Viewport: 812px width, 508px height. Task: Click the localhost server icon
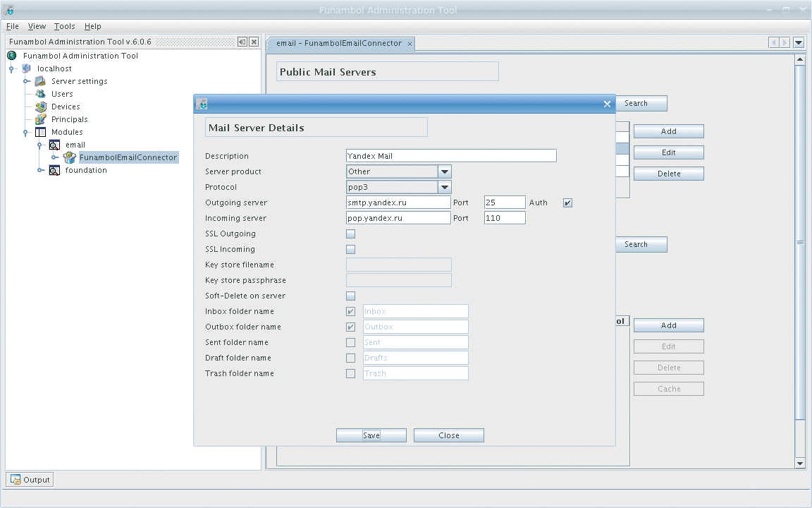(x=26, y=68)
